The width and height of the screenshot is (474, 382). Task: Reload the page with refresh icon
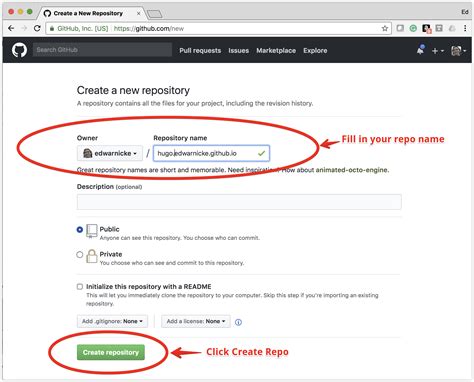tap(37, 28)
